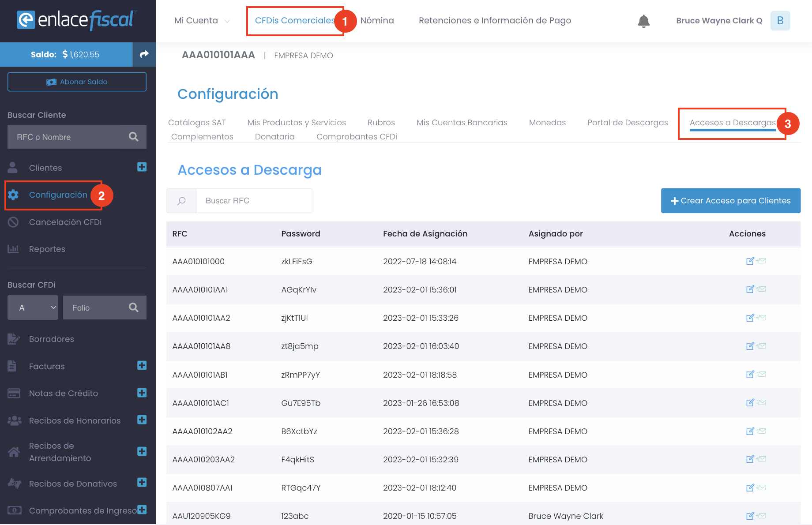This screenshot has width=812, height=525.
Task: Click the plus icon for Notas de Crédito
Action: [142, 393]
